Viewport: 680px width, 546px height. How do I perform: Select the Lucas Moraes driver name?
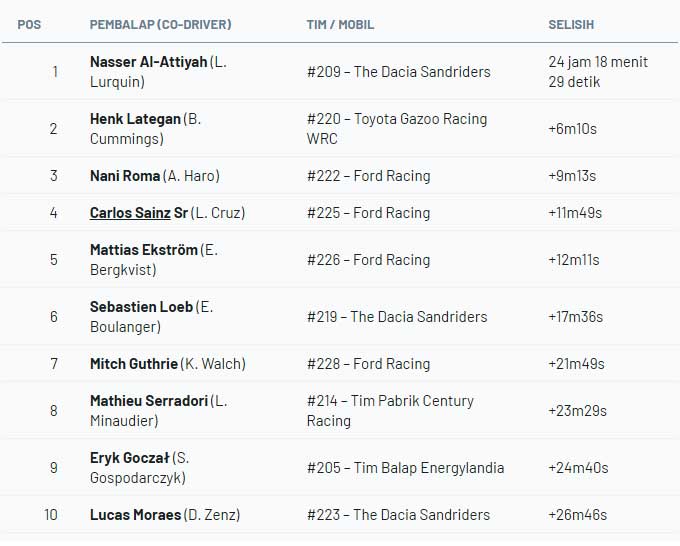(135, 515)
